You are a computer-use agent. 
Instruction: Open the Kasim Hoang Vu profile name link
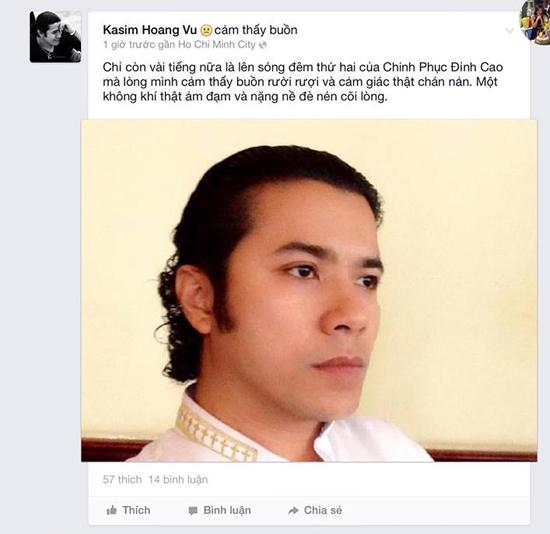150,30
